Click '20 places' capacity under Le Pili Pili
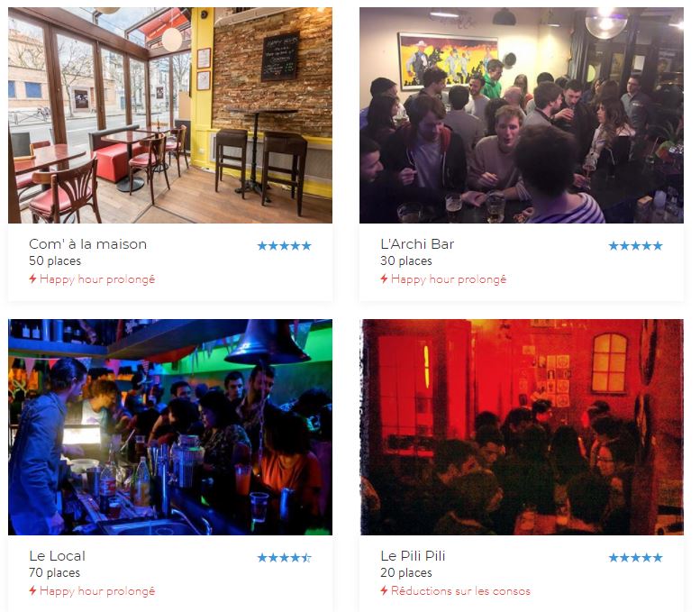Viewport: 700px width, 612px height. point(406,572)
